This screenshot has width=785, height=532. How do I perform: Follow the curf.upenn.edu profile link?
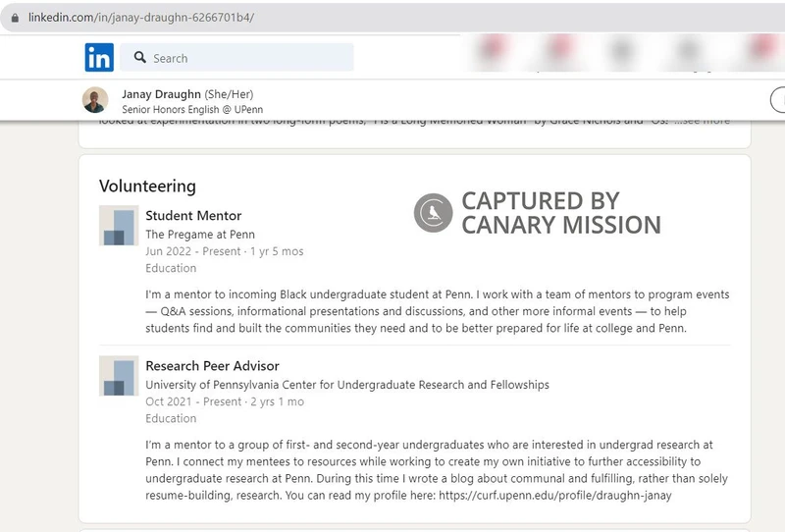coord(555,496)
